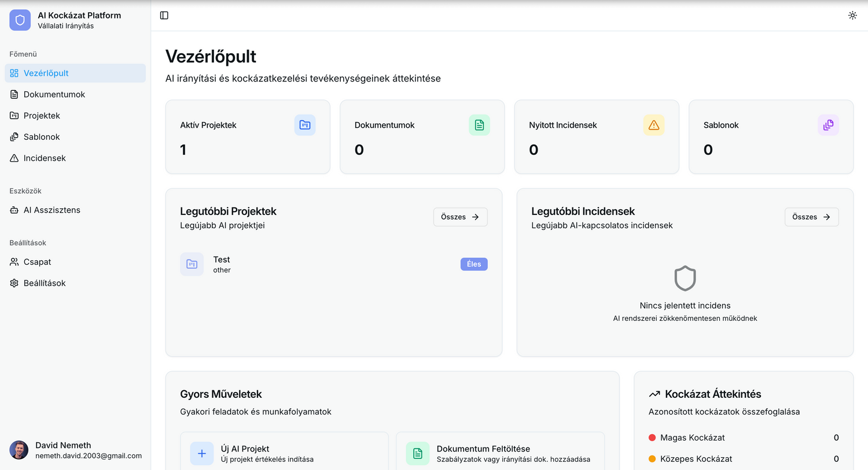Open David Nemeth's profile avatar
868x470 pixels.
pos(19,450)
